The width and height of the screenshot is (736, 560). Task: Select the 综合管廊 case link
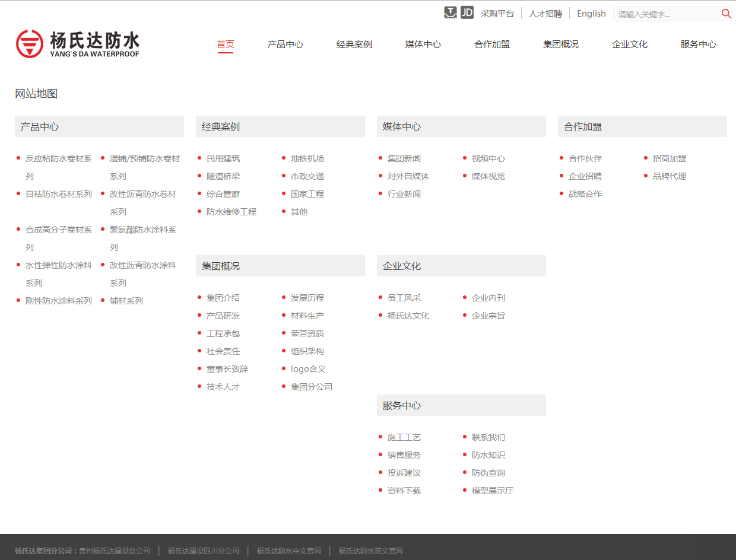click(223, 194)
